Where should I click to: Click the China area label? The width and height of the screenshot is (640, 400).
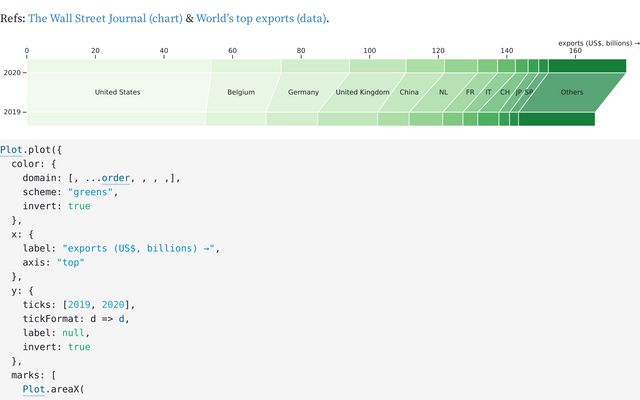point(409,92)
